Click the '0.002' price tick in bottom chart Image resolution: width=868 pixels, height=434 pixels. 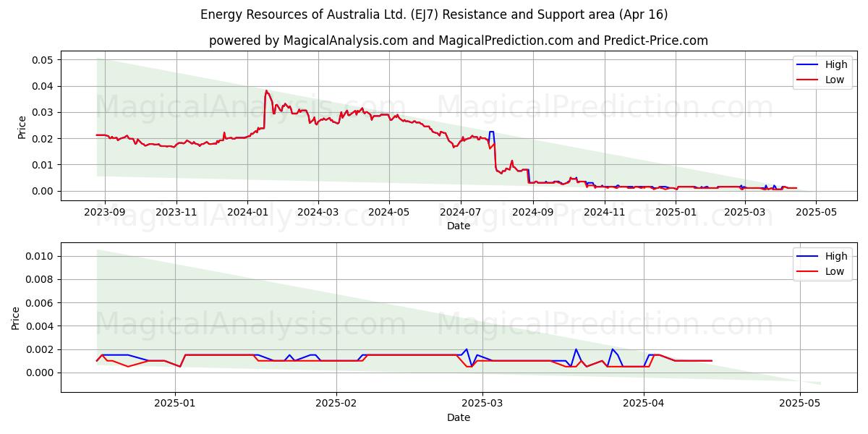click(x=39, y=349)
